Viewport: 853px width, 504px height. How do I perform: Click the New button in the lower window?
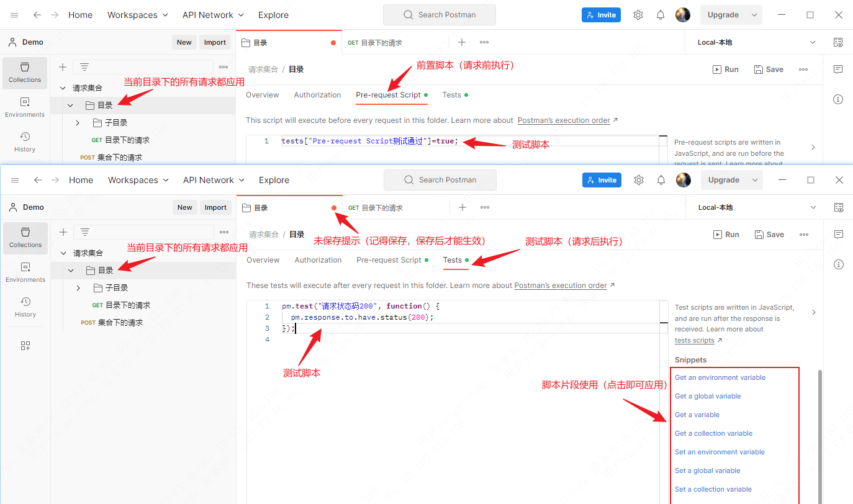185,207
